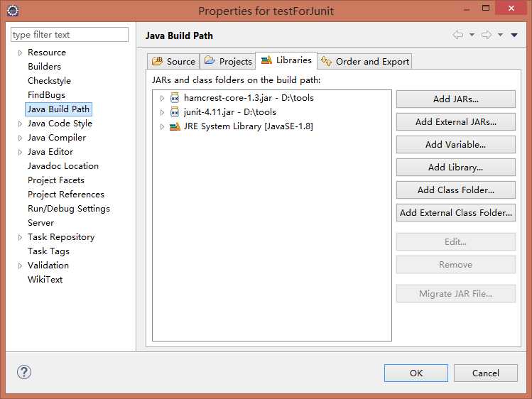The image size is (532, 399).
Task: Open the Project Facets page
Action: tap(56, 180)
